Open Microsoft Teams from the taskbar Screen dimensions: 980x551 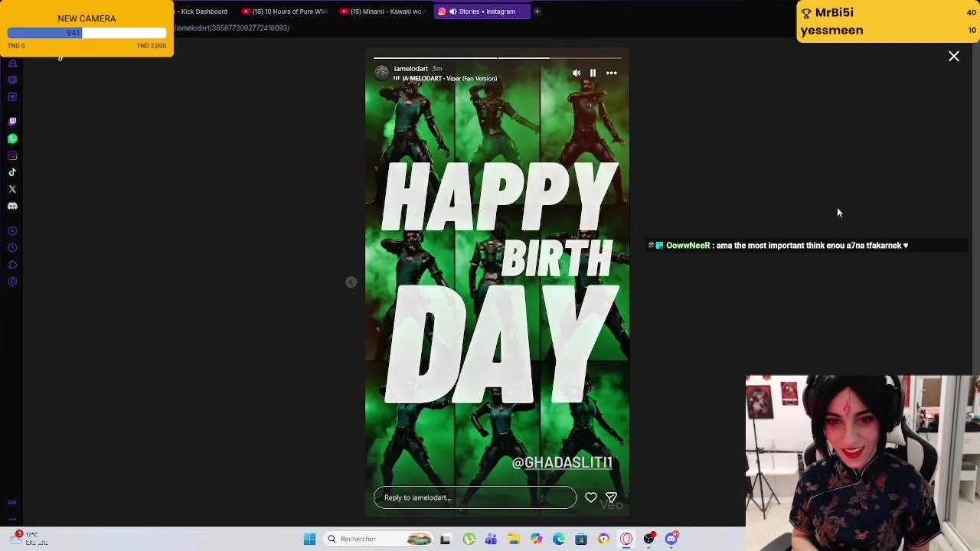(491, 540)
